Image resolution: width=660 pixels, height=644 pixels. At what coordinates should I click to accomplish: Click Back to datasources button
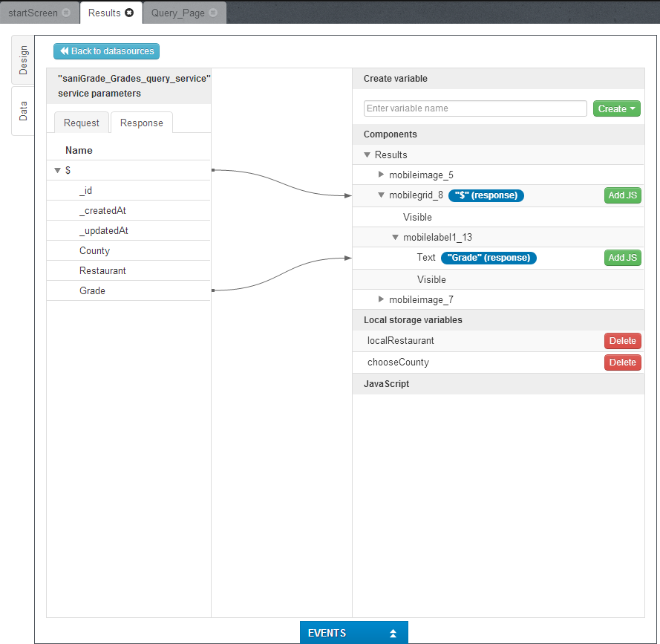(x=106, y=51)
